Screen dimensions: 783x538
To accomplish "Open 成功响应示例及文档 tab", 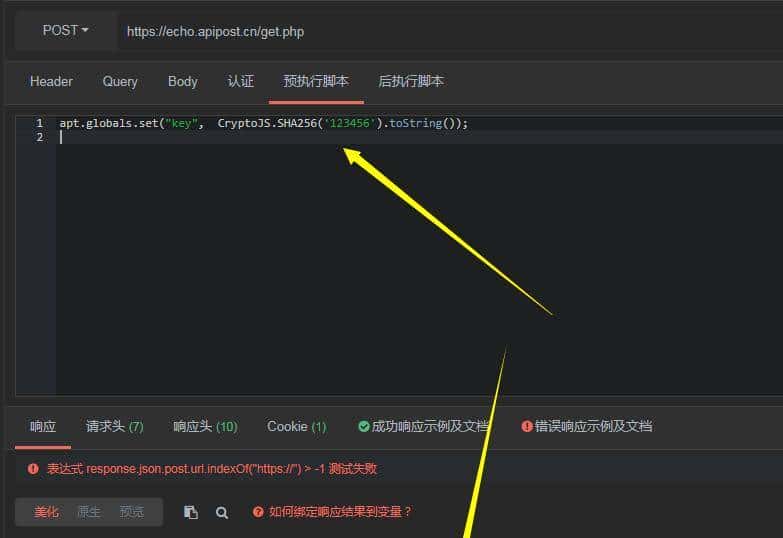I will (x=423, y=427).
